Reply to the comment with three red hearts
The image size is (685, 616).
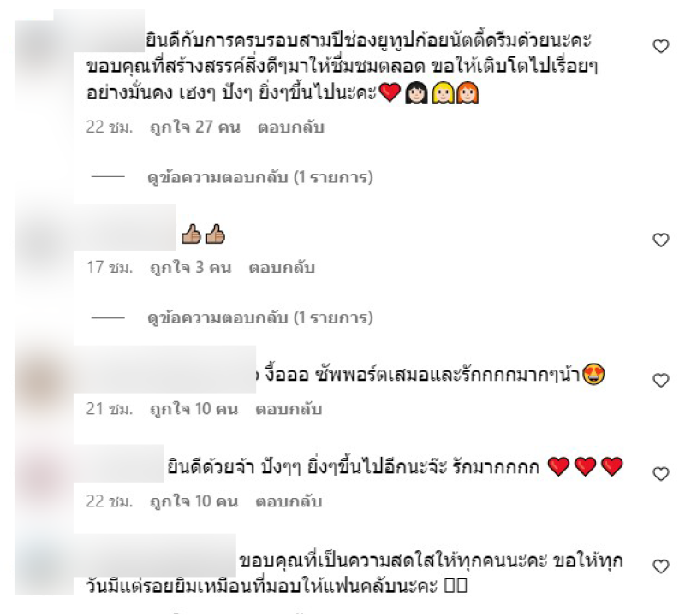click(289, 501)
